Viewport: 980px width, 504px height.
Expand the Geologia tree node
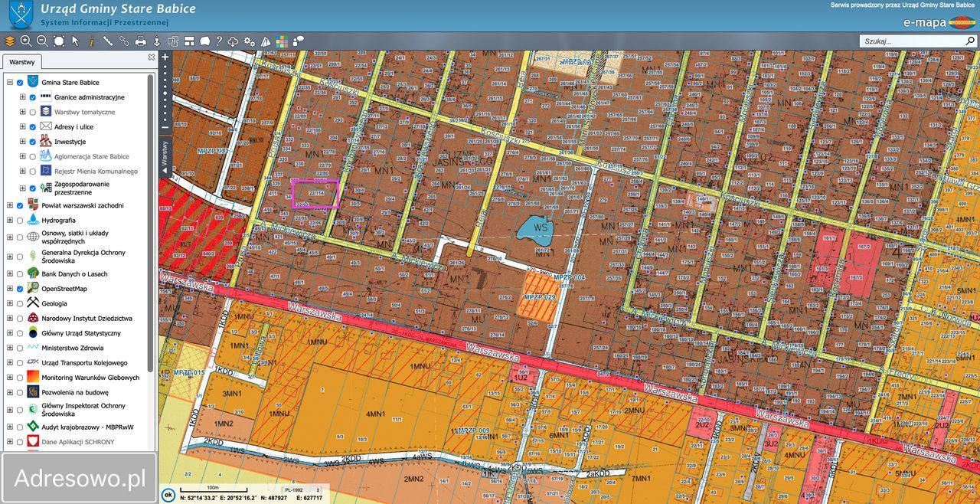coord(10,303)
